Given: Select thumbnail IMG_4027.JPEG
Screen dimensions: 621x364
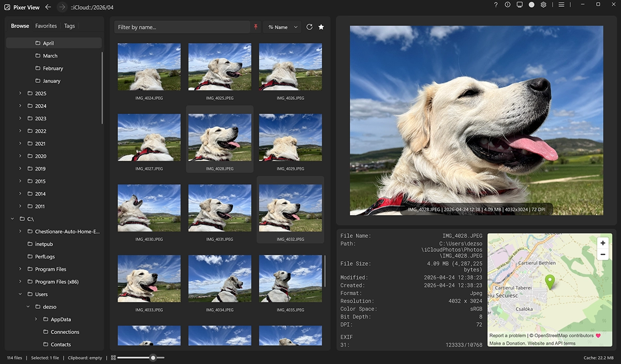Looking at the screenshot, I should [149, 138].
